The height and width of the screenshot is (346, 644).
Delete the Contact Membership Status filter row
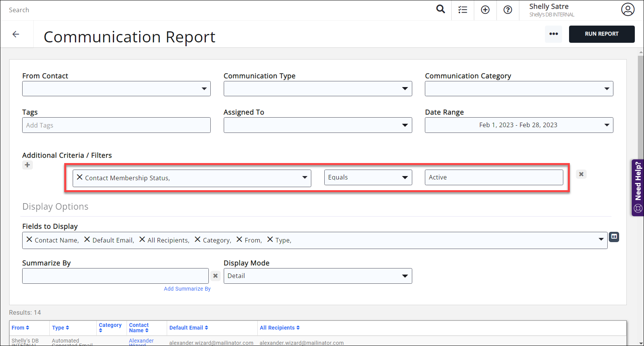(581, 174)
